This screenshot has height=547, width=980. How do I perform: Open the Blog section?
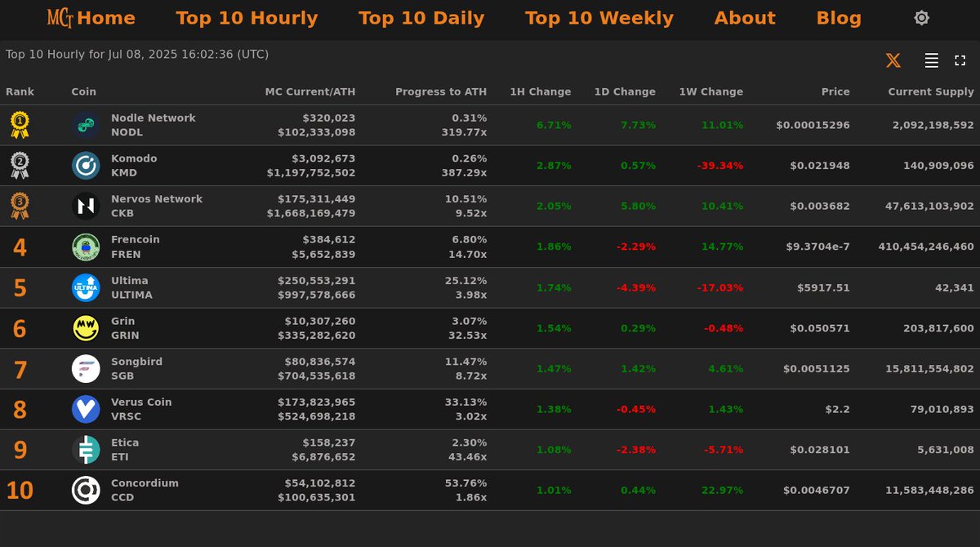[838, 17]
